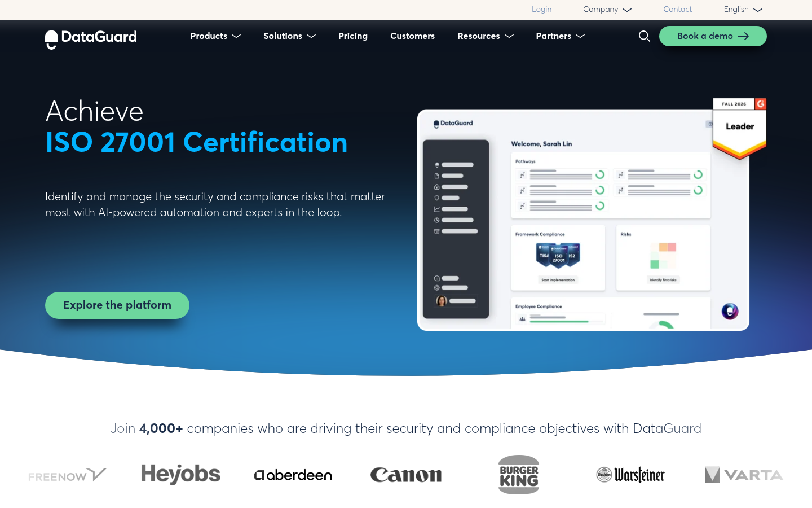812x508 pixels.
Task: Open the Customers page
Action: click(412, 36)
